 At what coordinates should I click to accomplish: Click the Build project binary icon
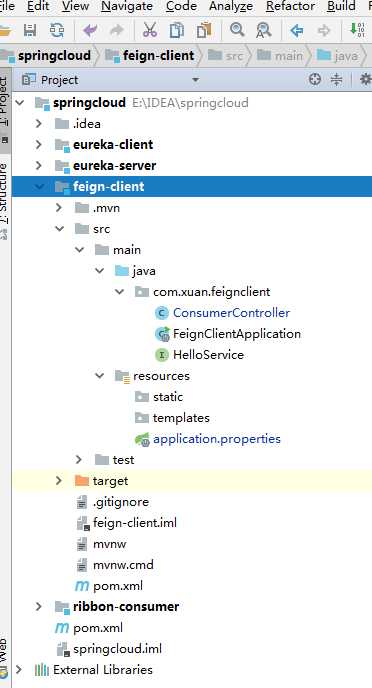(357, 29)
